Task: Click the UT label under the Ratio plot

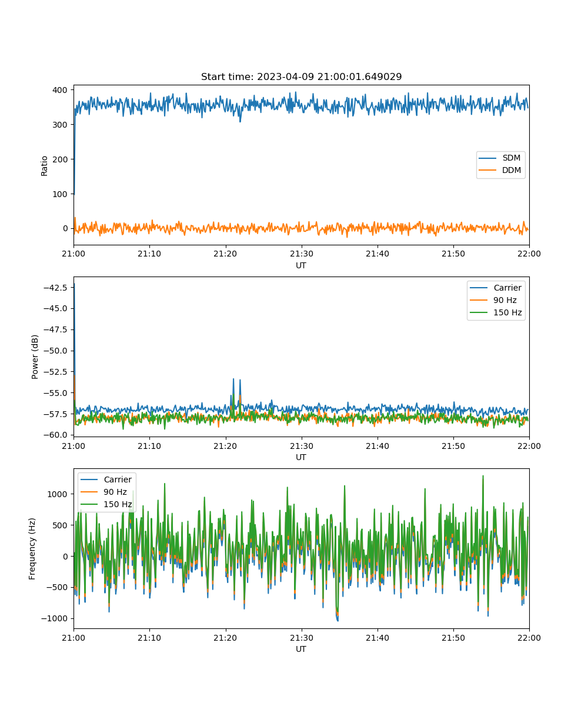Action: click(301, 265)
